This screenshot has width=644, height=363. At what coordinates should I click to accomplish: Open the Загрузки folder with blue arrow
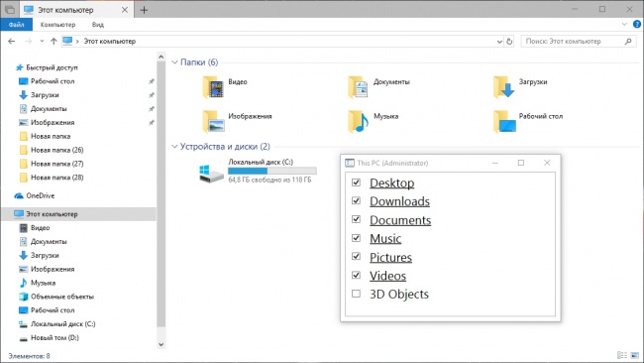pyautogui.click(x=503, y=86)
